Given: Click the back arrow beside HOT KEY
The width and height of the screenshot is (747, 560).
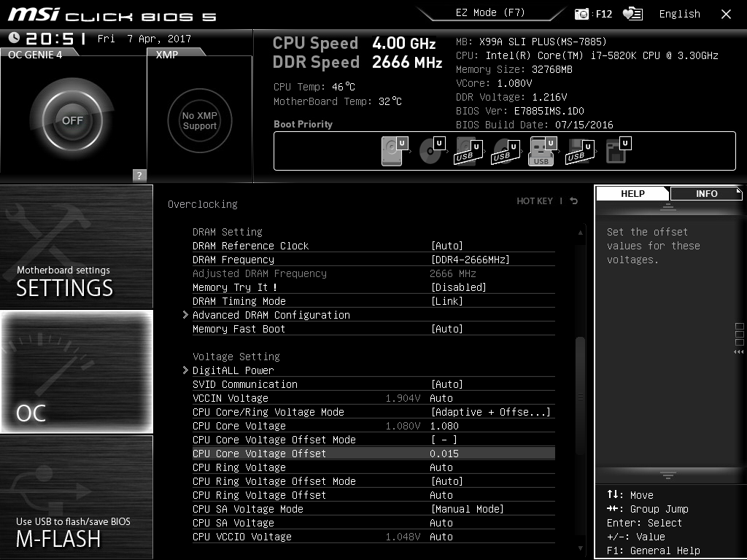Looking at the screenshot, I should (574, 201).
